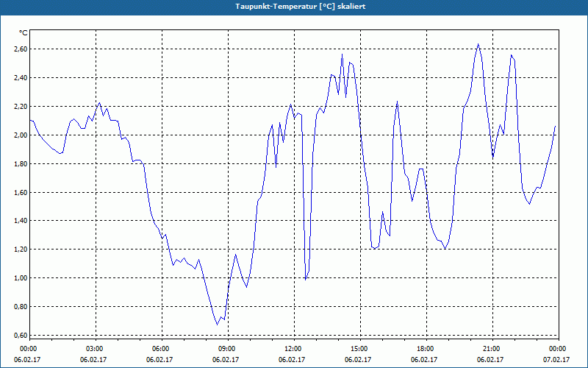Click the 2,00 y-axis value
Viewport: 588px width, 368px height.
(x=21, y=135)
